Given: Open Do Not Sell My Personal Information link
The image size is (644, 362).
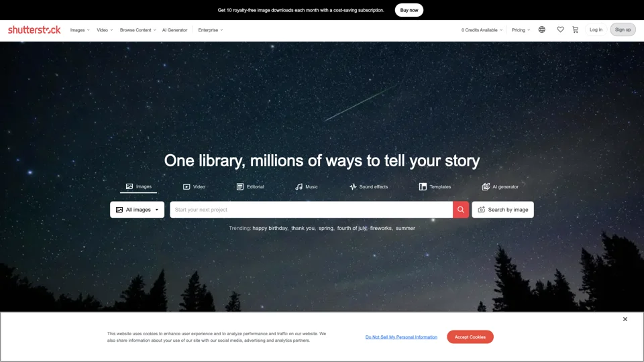Looking at the screenshot, I should pyautogui.click(x=401, y=337).
